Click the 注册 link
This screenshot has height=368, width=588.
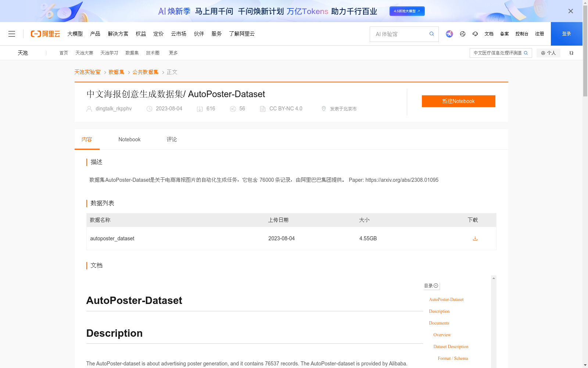point(539,34)
